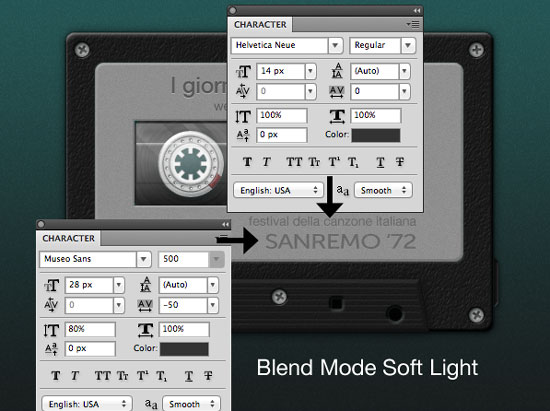The height and width of the screenshot is (411, 550).
Task: Collapse upper panel with double-arrow icon
Action: tap(416, 11)
